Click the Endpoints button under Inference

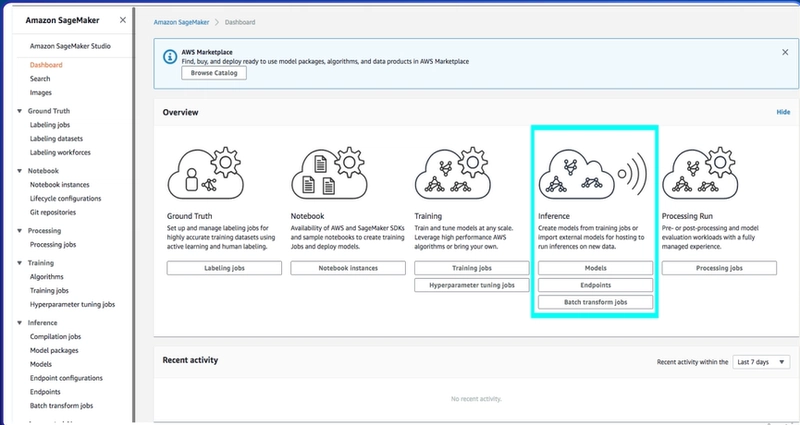click(595, 285)
